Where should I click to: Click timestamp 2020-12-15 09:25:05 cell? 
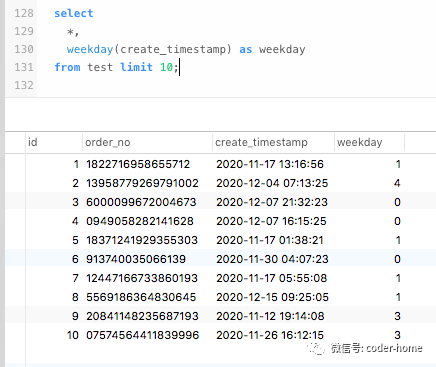coord(272,297)
